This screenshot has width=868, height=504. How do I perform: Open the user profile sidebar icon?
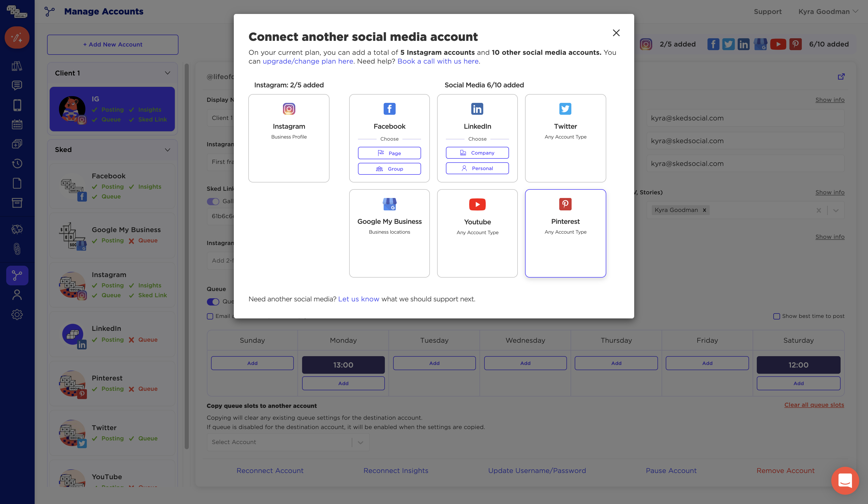click(x=17, y=295)
